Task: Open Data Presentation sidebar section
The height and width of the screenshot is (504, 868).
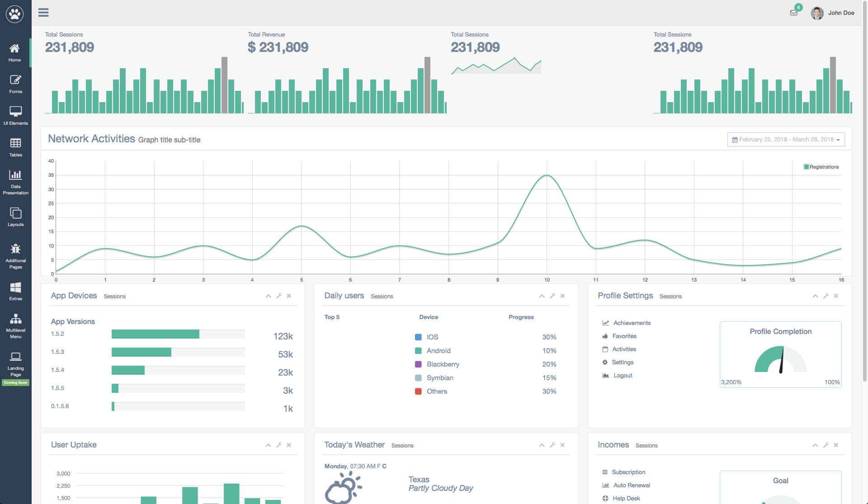Action: pos(15,183)
